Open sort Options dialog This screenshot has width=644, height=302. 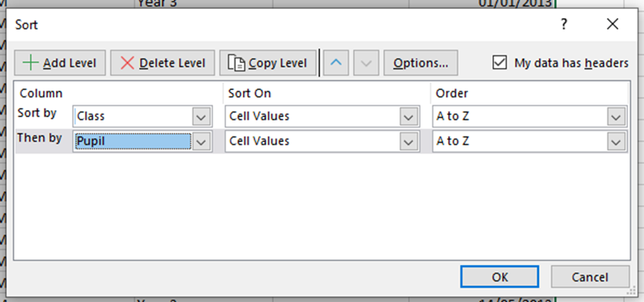click(421, 63)
